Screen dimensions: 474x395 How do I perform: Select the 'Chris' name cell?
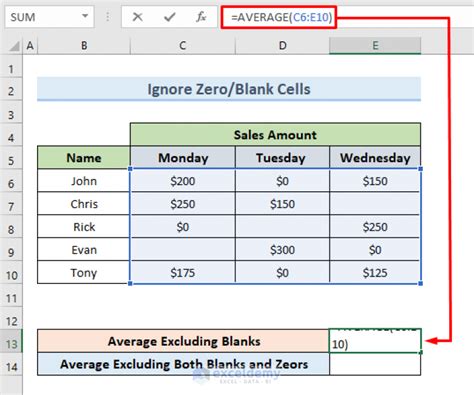pyautogui.click(x=84, y=204)
